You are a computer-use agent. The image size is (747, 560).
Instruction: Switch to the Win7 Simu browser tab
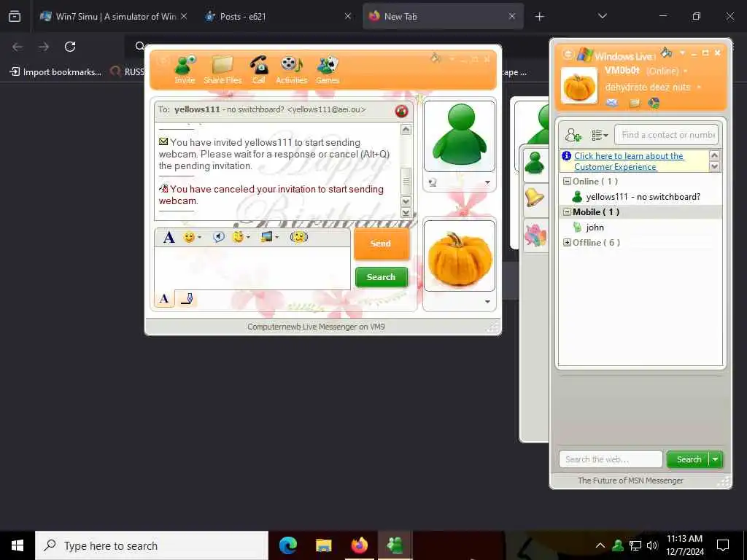[113, 16]
